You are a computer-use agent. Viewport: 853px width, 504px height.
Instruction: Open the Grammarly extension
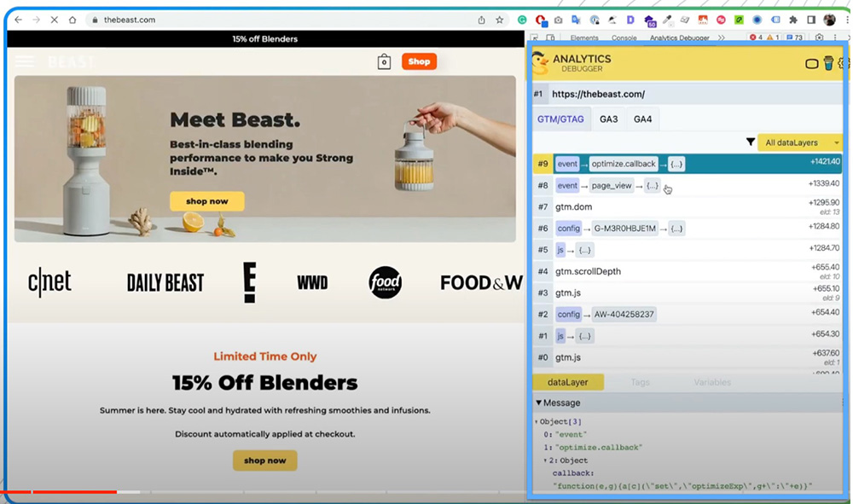click(x=522, y=20)
